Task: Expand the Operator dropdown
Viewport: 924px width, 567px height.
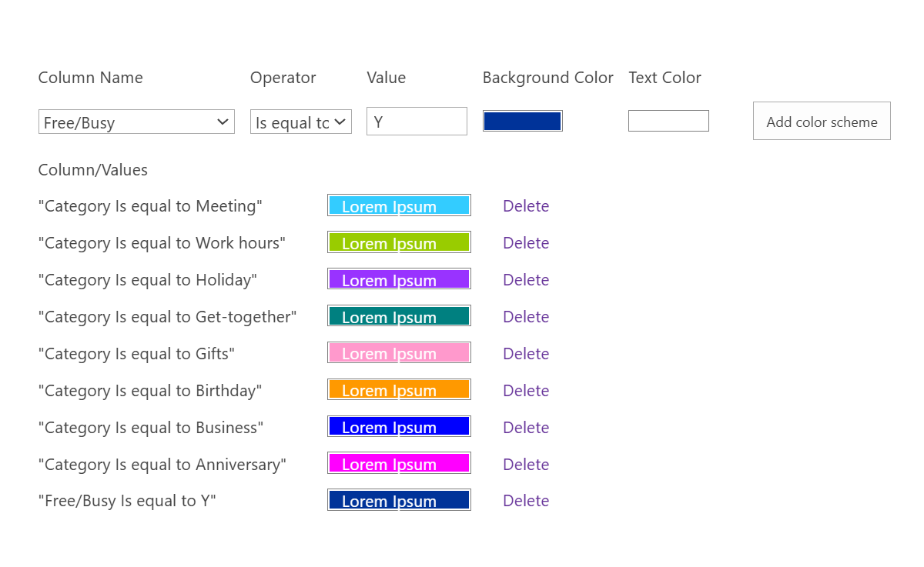Action: 300,122
